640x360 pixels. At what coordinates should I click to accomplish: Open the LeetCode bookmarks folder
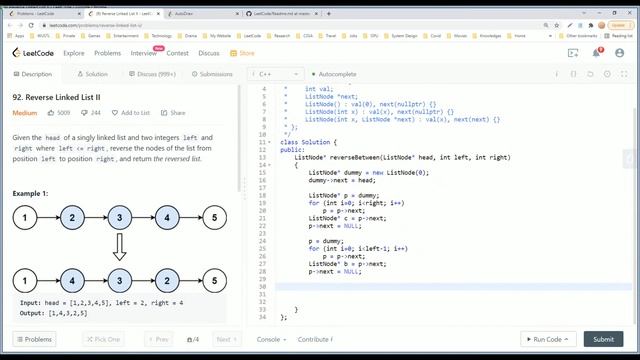click(x=249, y=36)
